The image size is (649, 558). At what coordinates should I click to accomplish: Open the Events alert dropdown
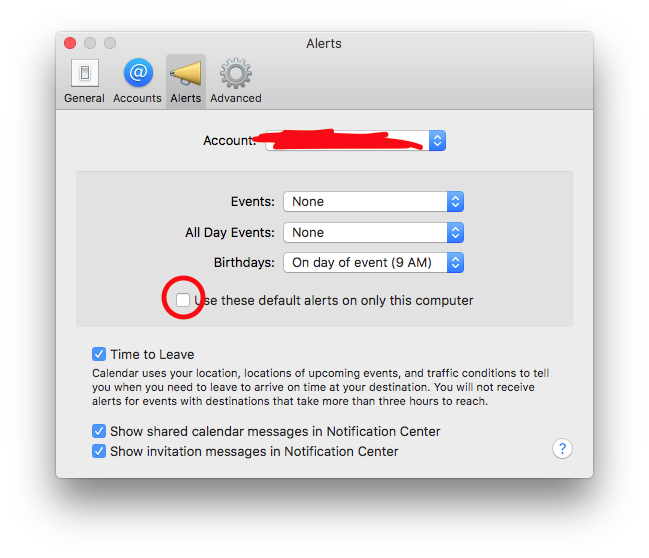pos(373,202)
